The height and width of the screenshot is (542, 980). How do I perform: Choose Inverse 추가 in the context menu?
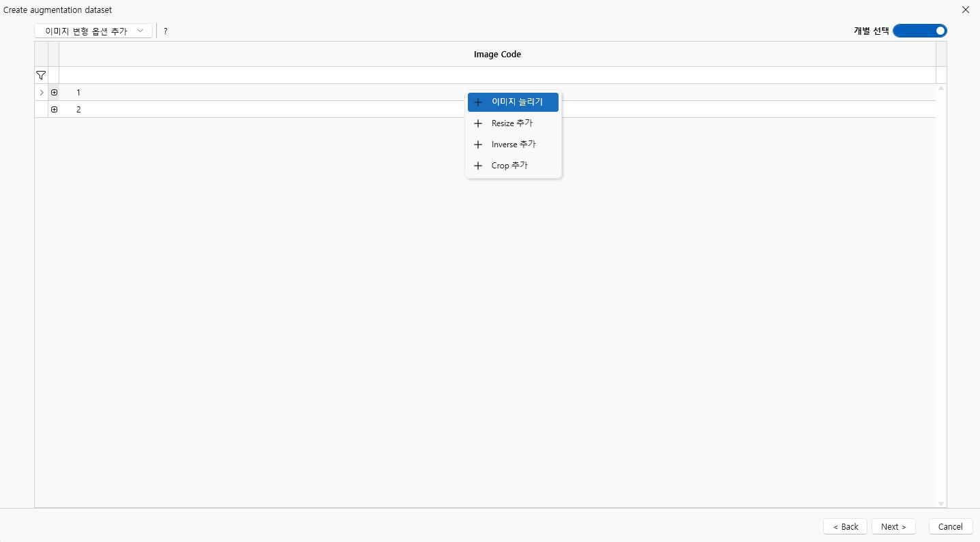click(513, 145)
